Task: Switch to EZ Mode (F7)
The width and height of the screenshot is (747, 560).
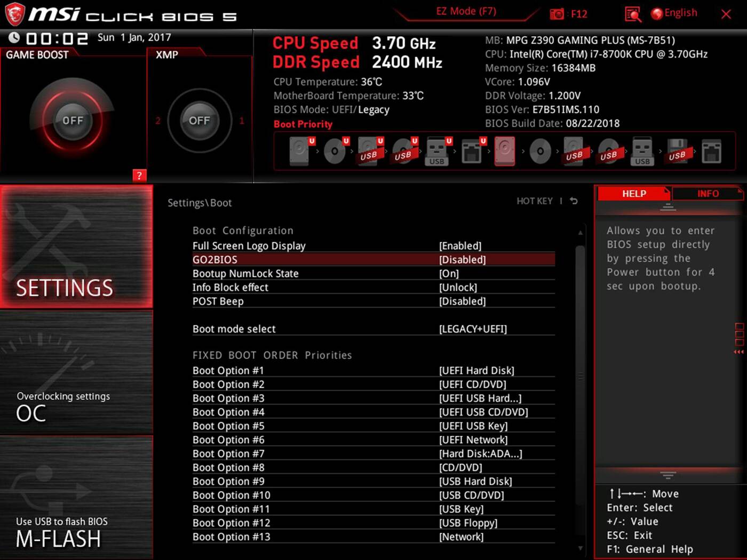Action: pos(466,12)
